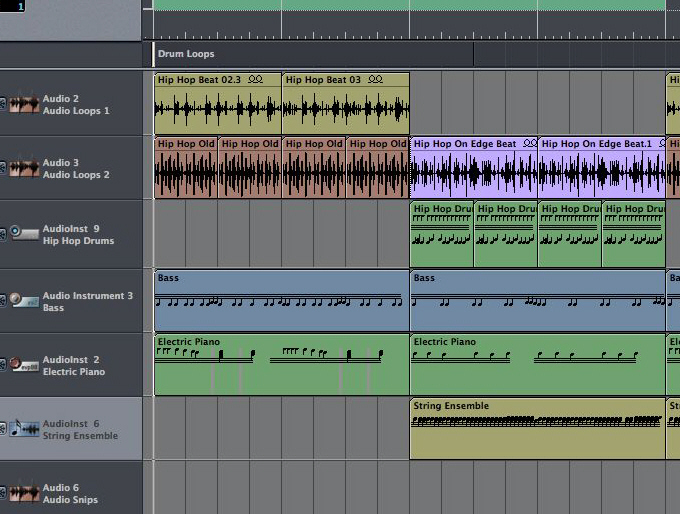680x514 pixels.
Task: Click the AudioInst 6 channel label
Action: (71, 423)
